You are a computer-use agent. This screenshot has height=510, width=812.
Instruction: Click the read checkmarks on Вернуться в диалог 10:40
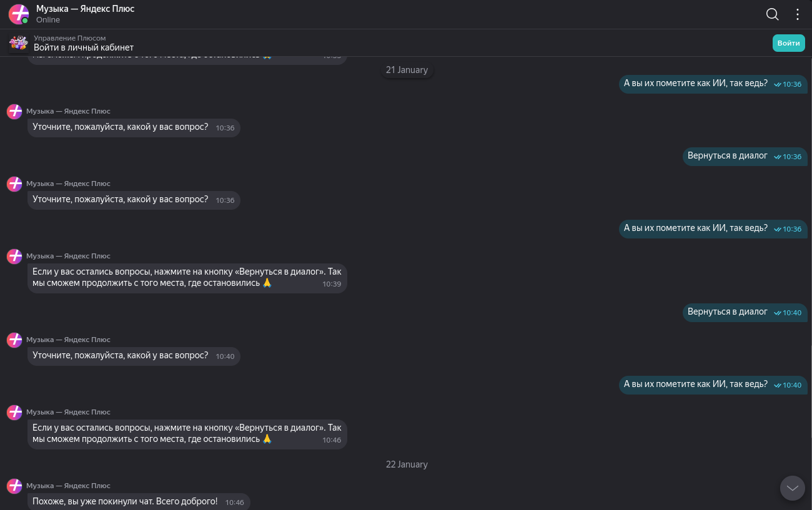tap(778, 313)
